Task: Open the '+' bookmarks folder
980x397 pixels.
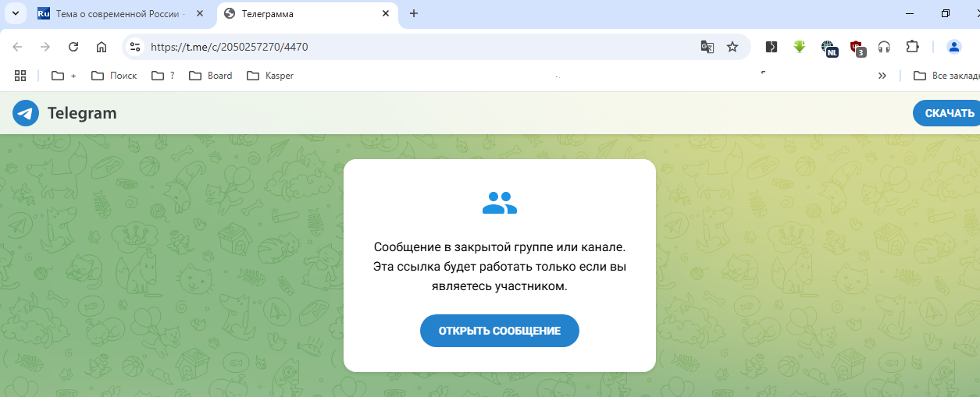Action: coord(64,76)
